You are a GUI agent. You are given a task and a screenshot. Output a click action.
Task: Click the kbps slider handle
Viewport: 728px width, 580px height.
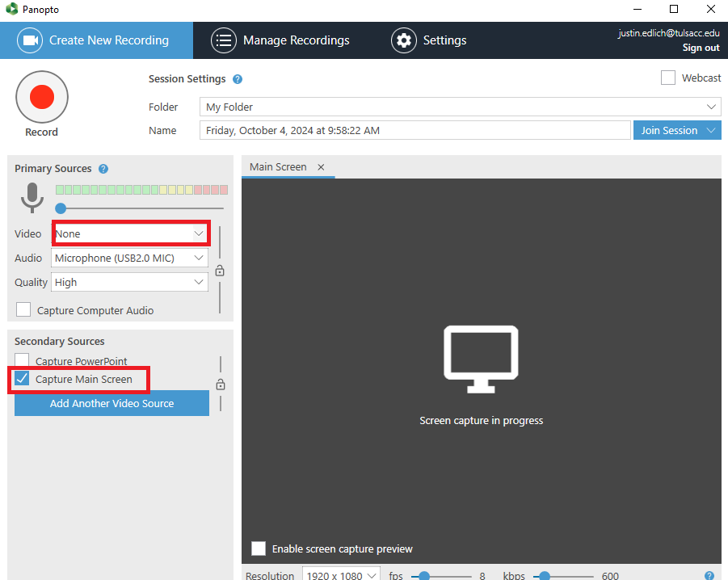(545, 576)
